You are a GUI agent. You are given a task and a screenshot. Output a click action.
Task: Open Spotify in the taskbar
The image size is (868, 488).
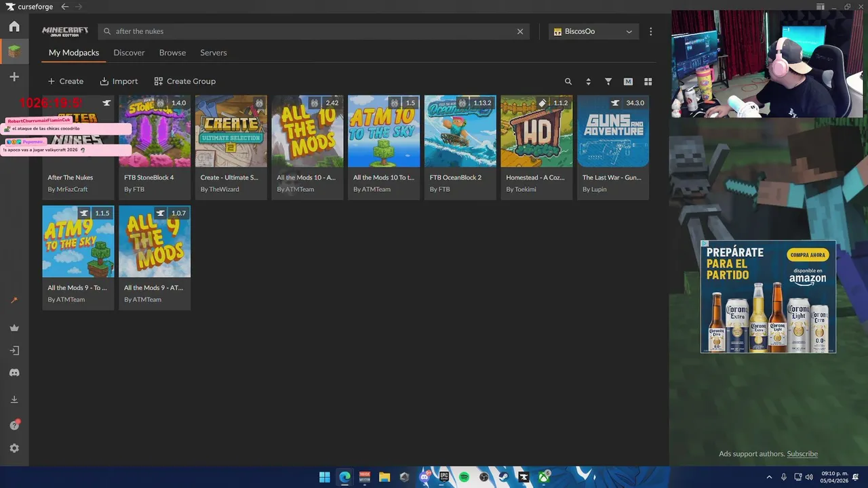[x=464, y=477]
